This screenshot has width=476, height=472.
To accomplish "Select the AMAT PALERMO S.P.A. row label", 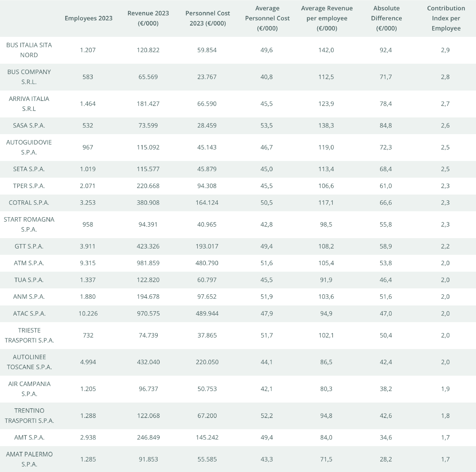I will click(29, 459).
